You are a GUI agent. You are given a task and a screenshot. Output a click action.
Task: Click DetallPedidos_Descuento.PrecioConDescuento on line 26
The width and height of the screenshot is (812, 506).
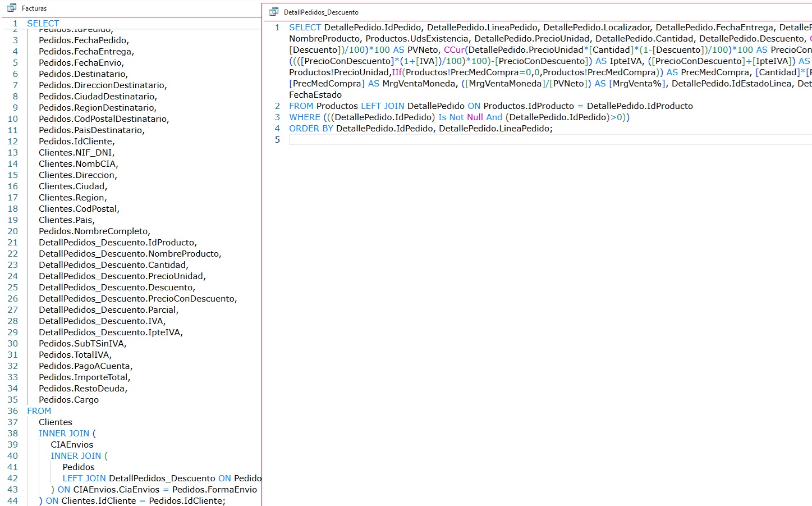click(138, 298)
